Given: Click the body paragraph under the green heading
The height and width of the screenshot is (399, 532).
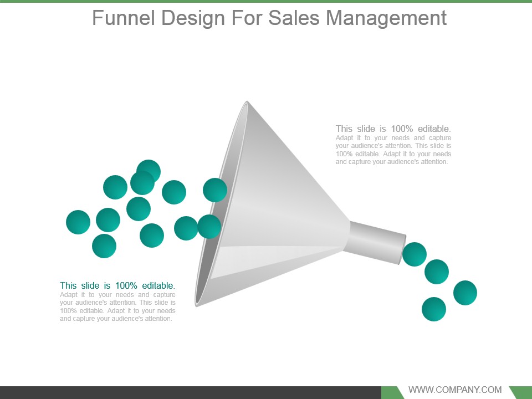Looking at the screenshot, I should tap(117, 306).
